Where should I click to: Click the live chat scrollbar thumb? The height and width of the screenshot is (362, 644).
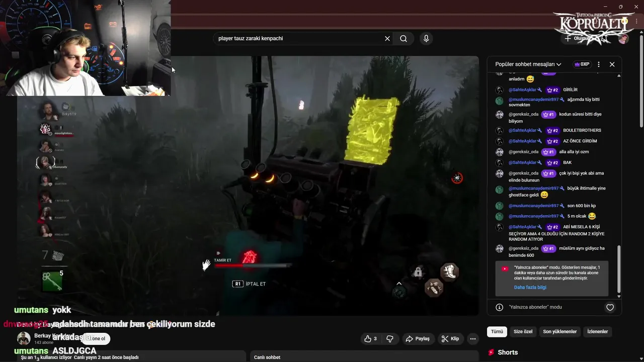pyautogui.click(x=619, y=269)
